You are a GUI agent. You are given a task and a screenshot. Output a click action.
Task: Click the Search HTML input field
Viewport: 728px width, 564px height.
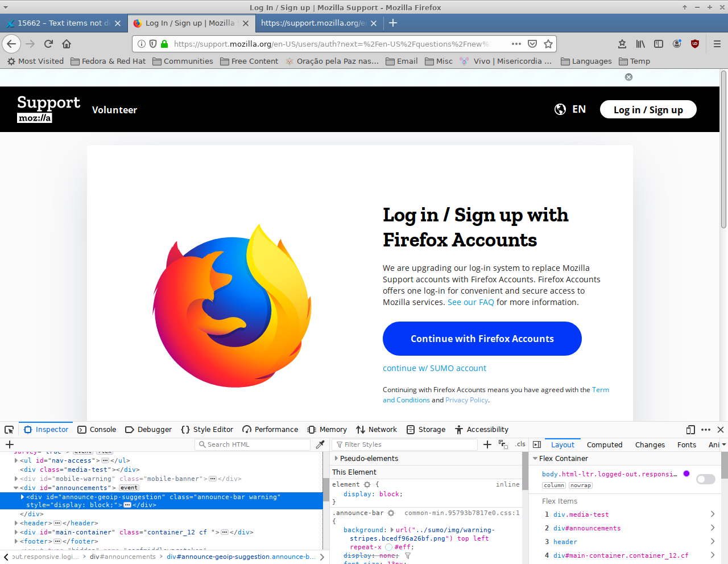click(x=253, y=444)
